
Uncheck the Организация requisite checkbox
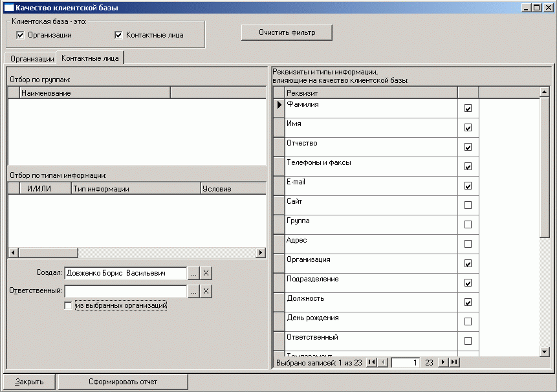click(x=468, y=263)
